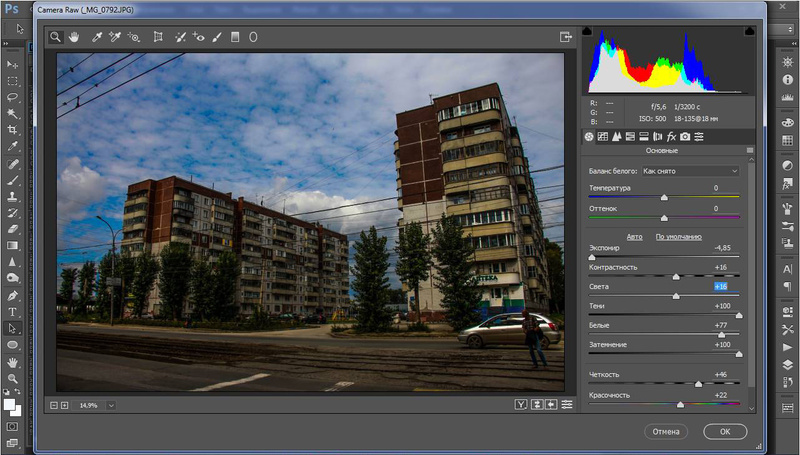Click the Авто link
800x455 pixels.
[x=634, y=236]
